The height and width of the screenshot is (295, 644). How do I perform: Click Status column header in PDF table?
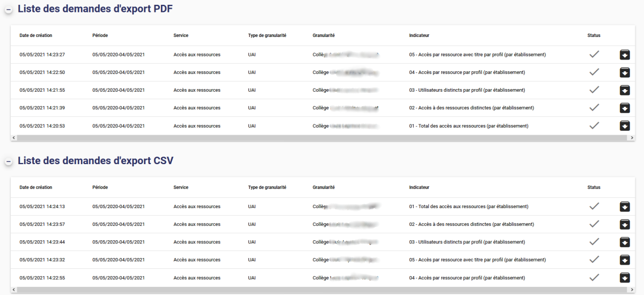click(594, 35)
